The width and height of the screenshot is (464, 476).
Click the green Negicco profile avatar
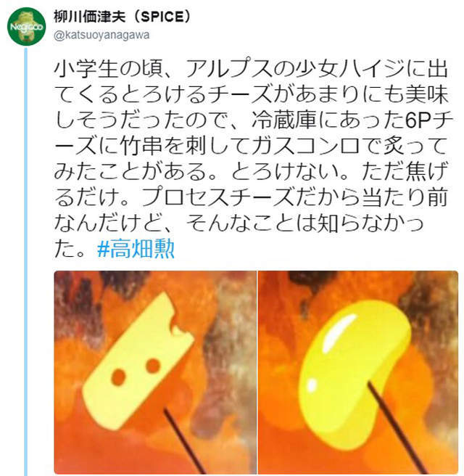pyautogui.click(x=27, y=26)
